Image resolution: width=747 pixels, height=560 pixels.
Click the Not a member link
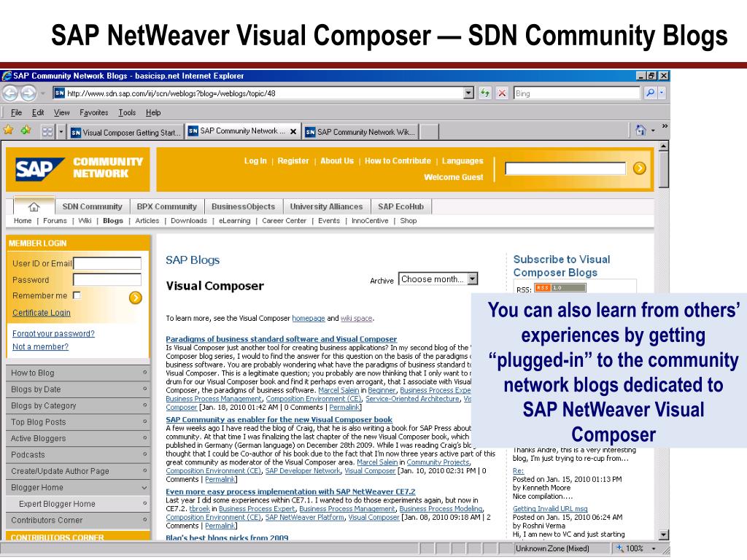click(41, 346)
